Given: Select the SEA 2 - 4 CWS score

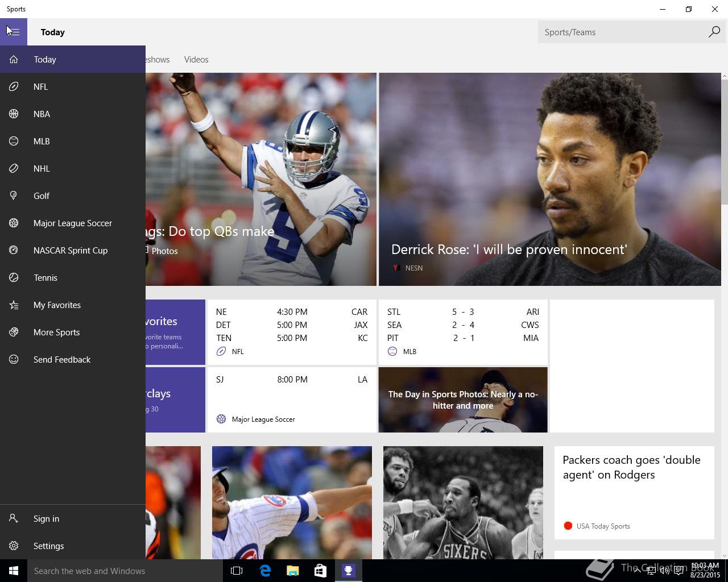Looking at the screenshot, I should click(463, 325).
